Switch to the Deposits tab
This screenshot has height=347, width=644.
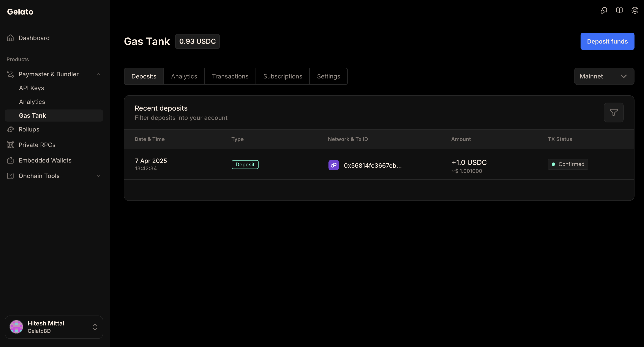[x=144, y=76]
